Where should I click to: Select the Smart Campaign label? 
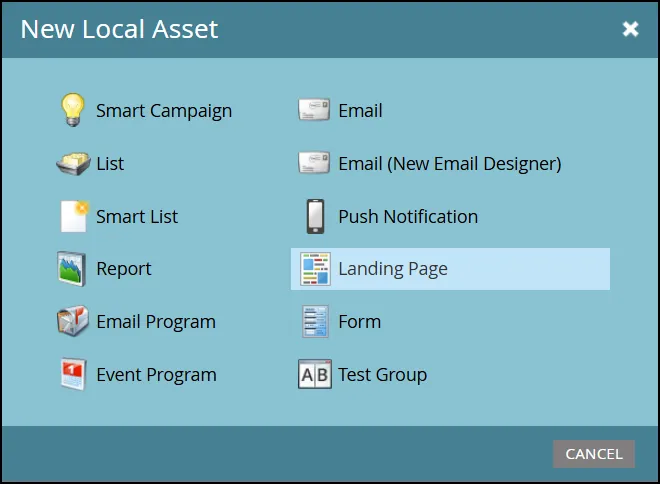tap(164, 111)
